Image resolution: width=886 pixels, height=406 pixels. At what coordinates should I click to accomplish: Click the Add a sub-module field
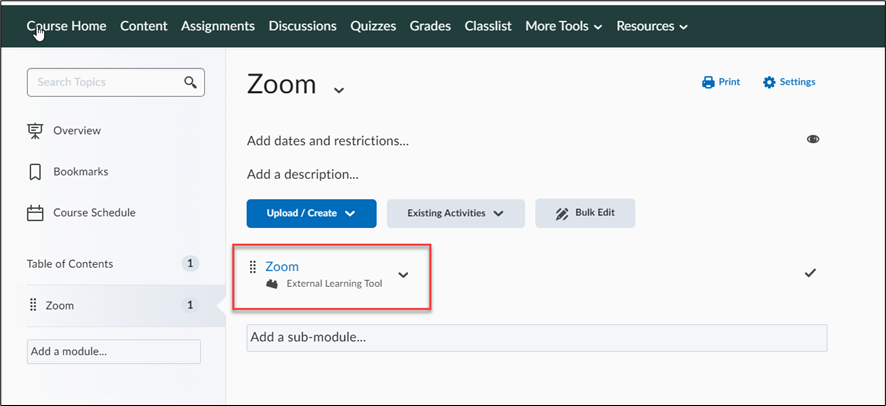(x=537, y=338)
